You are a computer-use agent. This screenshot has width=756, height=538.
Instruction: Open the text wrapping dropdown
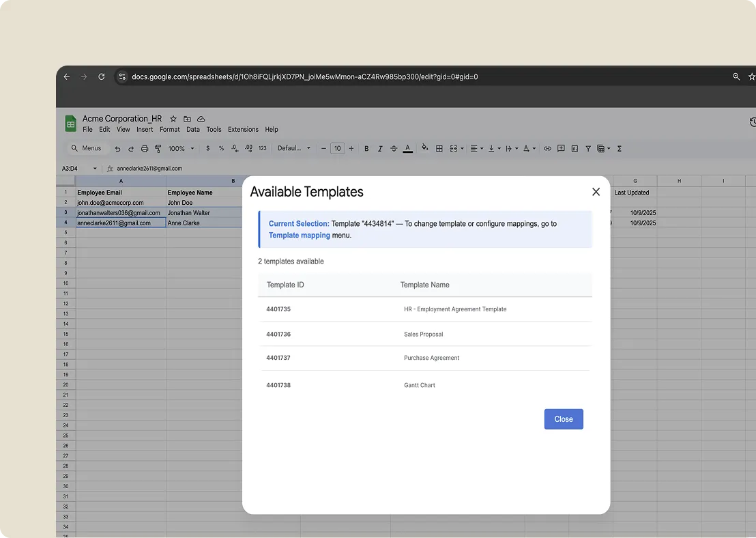point(512,149)
